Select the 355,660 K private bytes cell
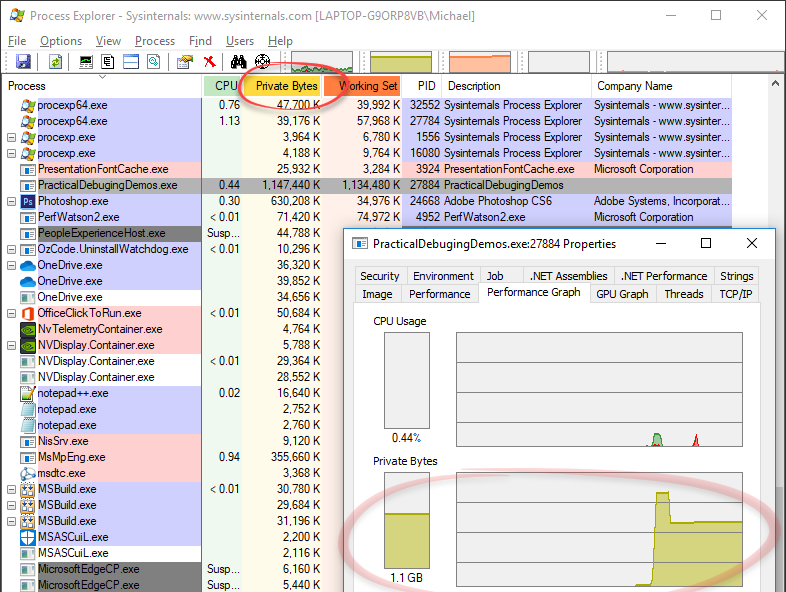The image size is (786, 592). tap(282, 458)
